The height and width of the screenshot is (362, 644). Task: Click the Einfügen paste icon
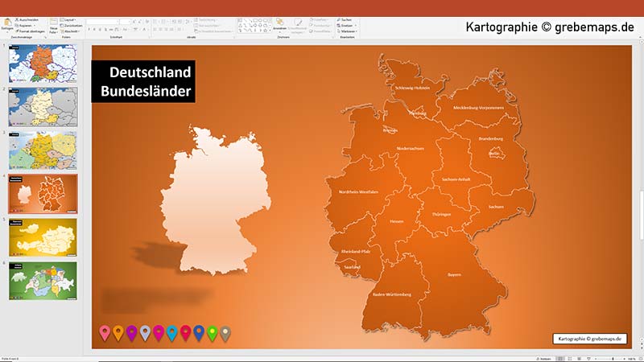[x=7, y=23]
